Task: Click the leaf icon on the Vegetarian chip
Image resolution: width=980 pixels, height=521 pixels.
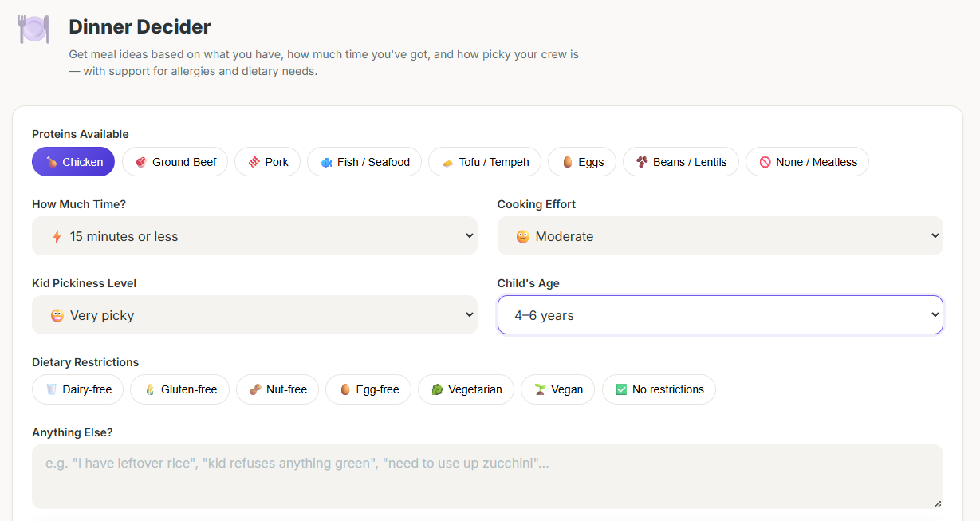Action: [x=436, y=389]
